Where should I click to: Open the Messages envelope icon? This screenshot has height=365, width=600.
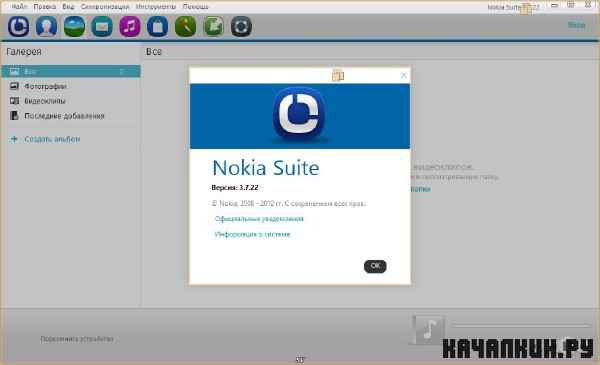tap(102, 26)
